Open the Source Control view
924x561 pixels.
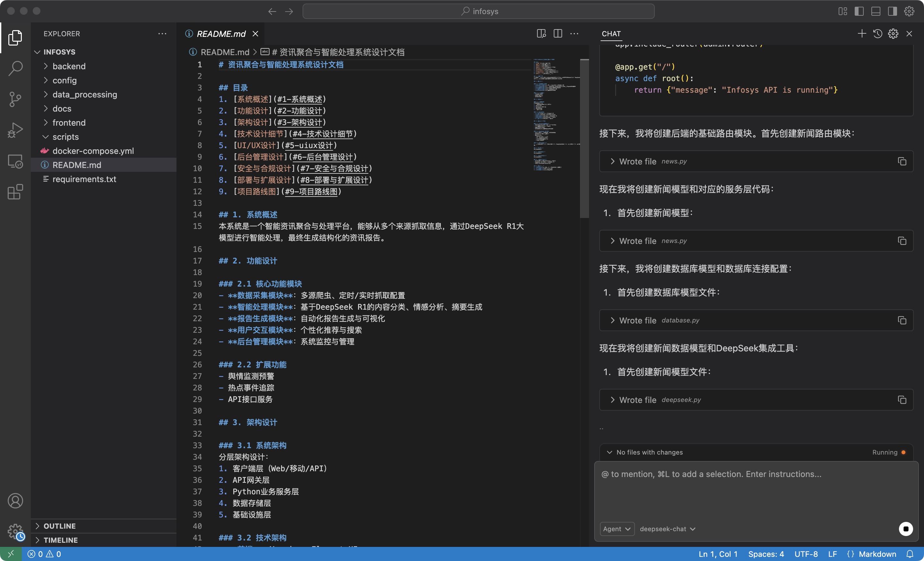click(15, 99)
